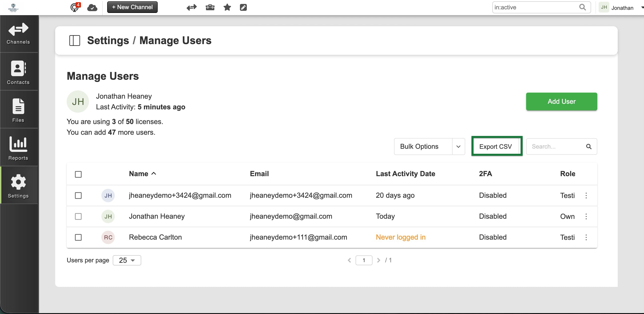Click the double-arrow channels toolbar icon

[x=191, y=8]
